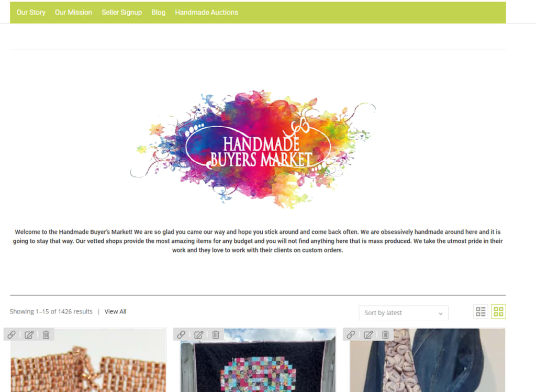The width and height of the screenshot is (536, 392).
Task: Open the Our Story menu item
Action: pyautogui.click(x=31, y=13)
